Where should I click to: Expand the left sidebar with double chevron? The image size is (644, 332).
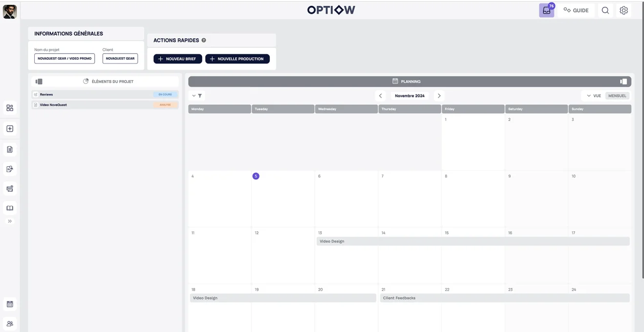coord(10,221)
